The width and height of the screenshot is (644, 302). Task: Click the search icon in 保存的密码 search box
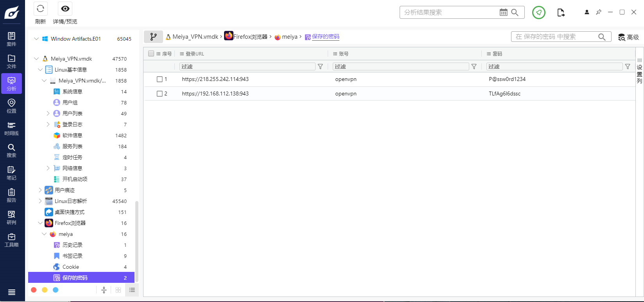[x=602, y=37]
